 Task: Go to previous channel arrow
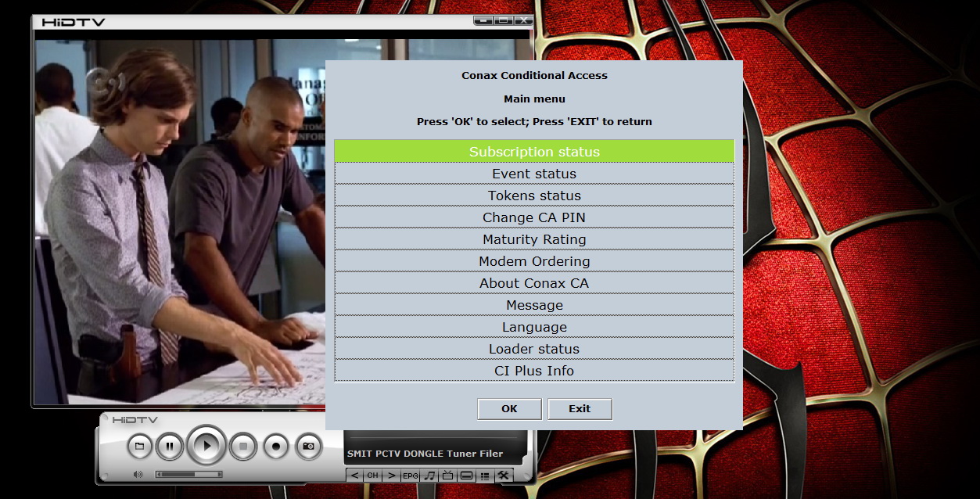[354, 476]
